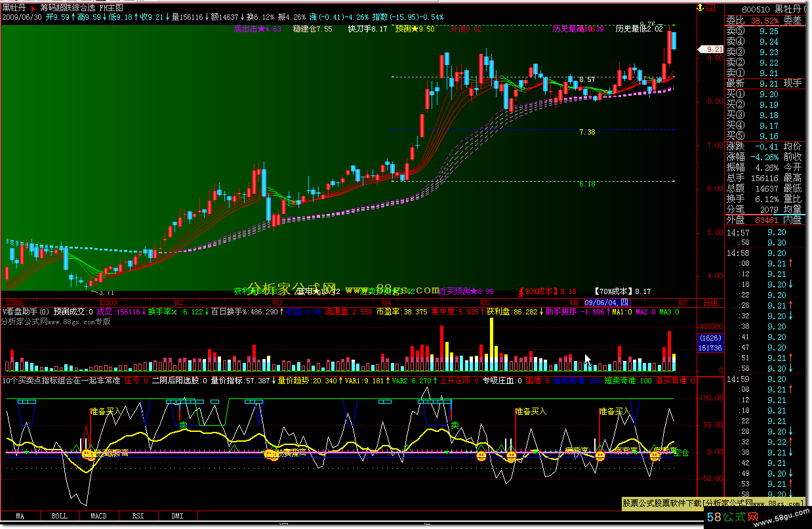Screen dimensions: 812x529
Task: Click the 空仓 label in bottom indicator
Action: 681,453
